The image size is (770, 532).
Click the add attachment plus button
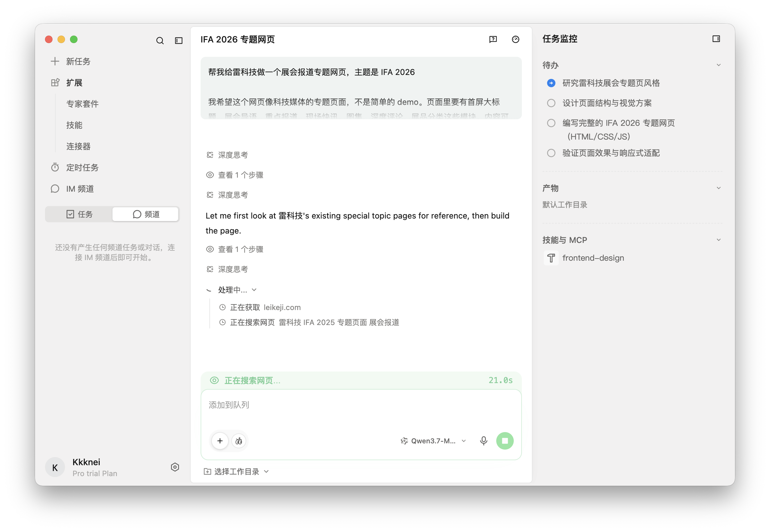220,441
